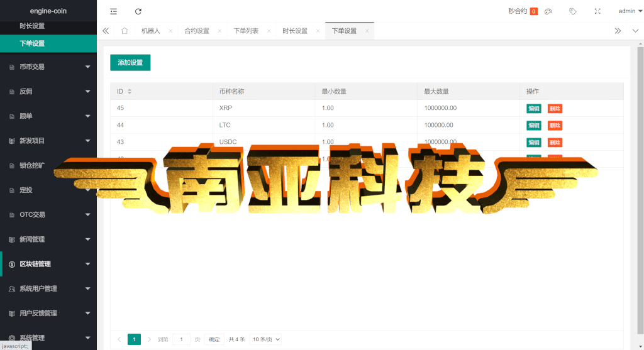Screen dimensions: 644x350
Task: Go to the previous page arrow
Action: click(119, 339)
